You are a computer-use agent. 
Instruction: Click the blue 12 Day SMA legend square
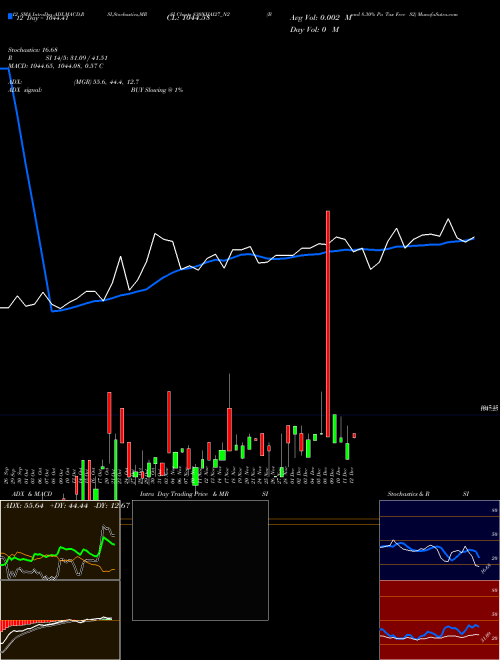10,16
